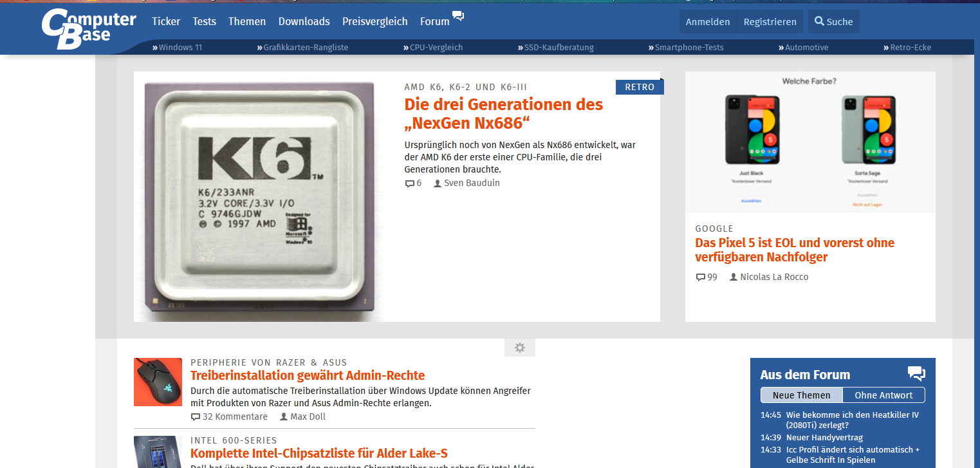Open author Max Doll's profile link
The width and height of the screenshot is (980, 468).
(302, 417)
